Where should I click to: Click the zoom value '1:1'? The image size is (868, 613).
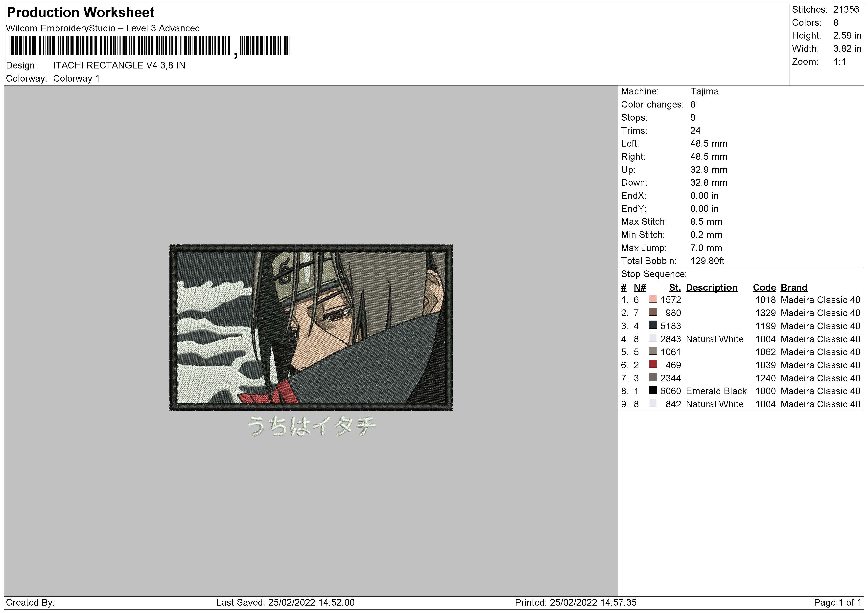(x=840, y=62)
